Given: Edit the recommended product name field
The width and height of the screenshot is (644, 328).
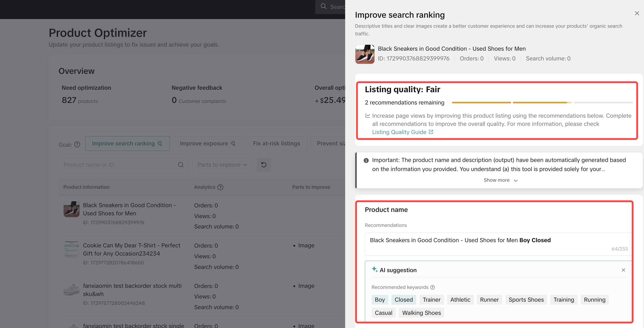Looking at the screenshot, I should (x=498, y=244).
